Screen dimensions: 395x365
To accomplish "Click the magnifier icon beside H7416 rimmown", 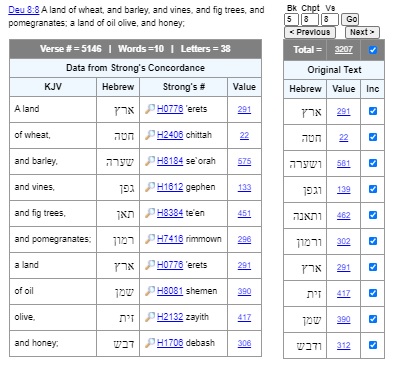I will coord(150,239).
